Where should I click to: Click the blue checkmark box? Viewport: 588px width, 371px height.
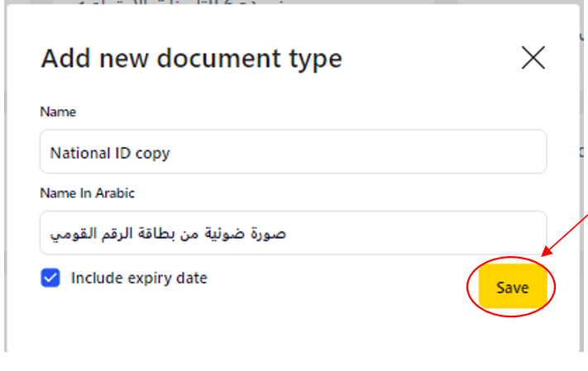[x=51, y=278]
